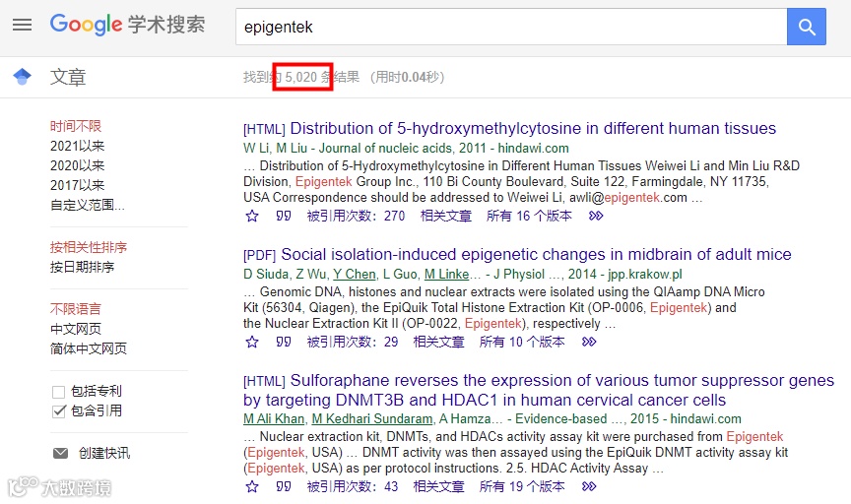Viewport: 851px width, 504px height.
Task: Uncheck the 包含引用 checkbox
Action: pos(59,411)
